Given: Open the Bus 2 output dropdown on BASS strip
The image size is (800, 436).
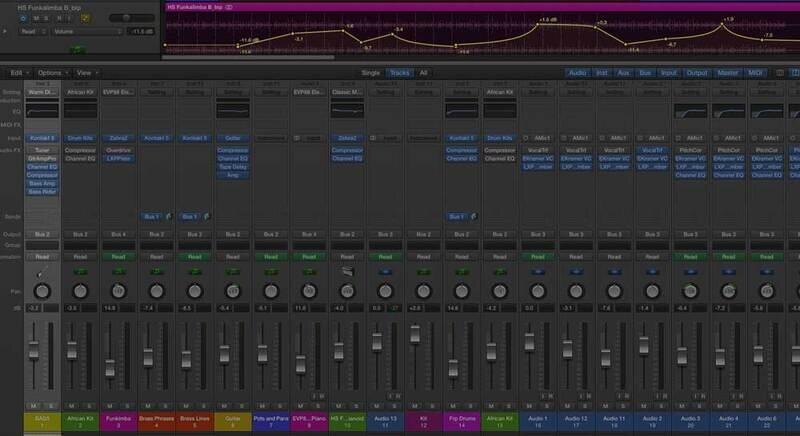Looking at the screenshot, I should click(42, 235).
